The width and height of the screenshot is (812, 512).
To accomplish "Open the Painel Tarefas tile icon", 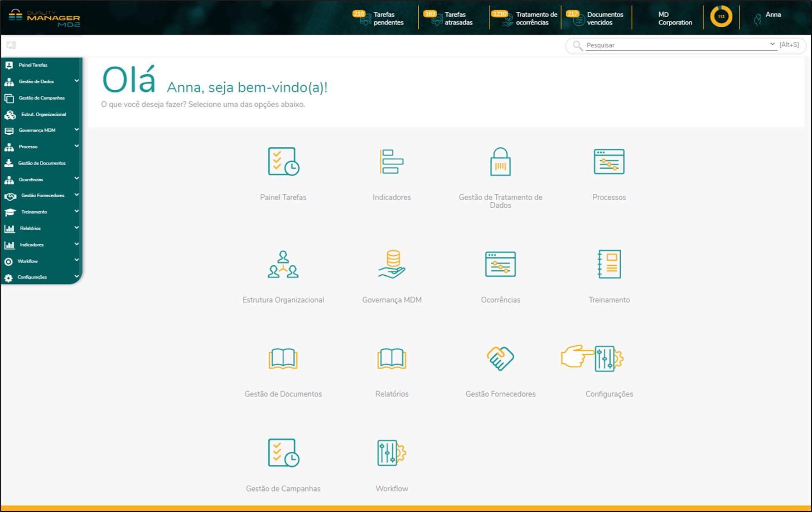I will (283, 161).
